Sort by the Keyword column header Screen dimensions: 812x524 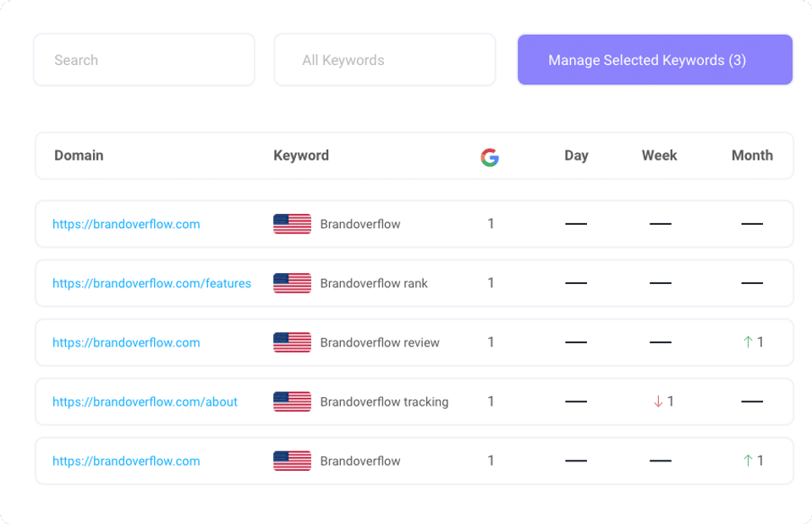pos(301,156)
